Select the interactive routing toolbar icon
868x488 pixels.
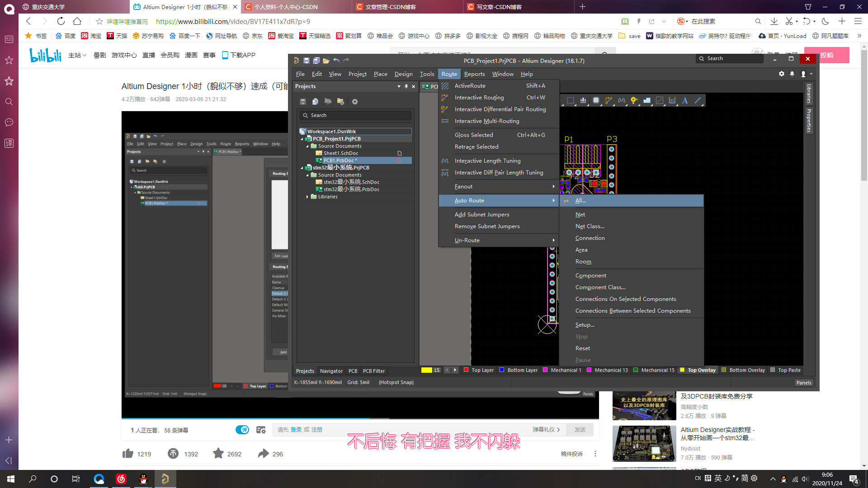[609, 101]
